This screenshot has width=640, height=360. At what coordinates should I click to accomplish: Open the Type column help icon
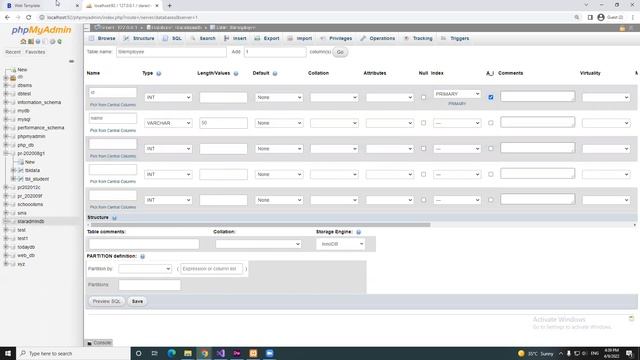(159, 73)
